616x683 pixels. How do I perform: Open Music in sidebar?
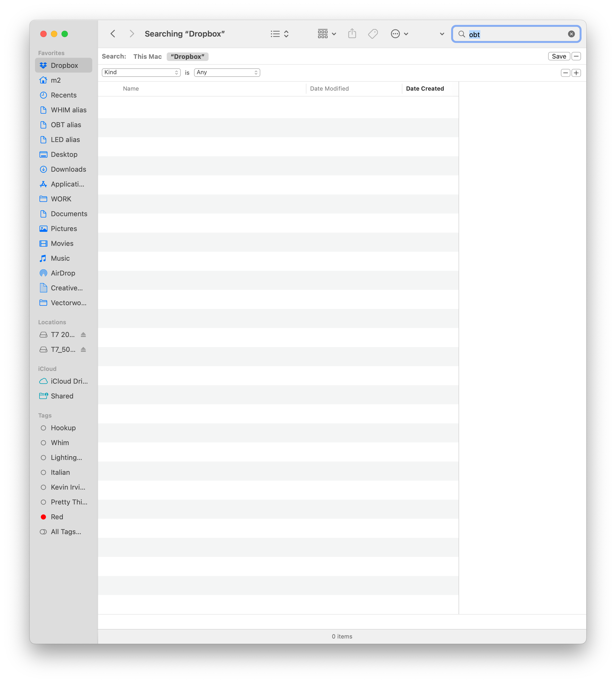point(64,259)
